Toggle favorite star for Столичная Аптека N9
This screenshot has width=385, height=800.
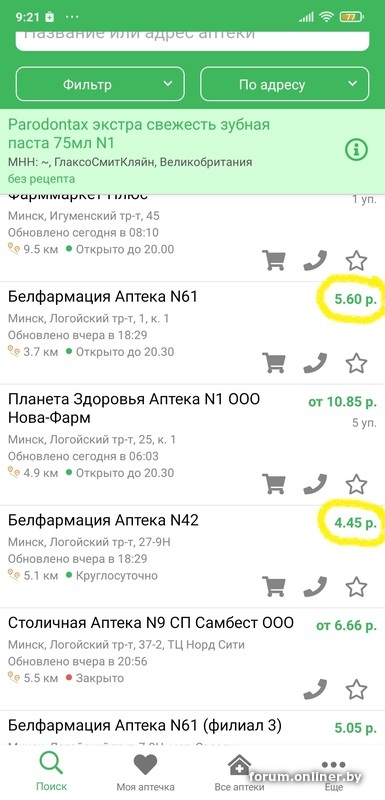pyautogui.click(x=356, y=689)
